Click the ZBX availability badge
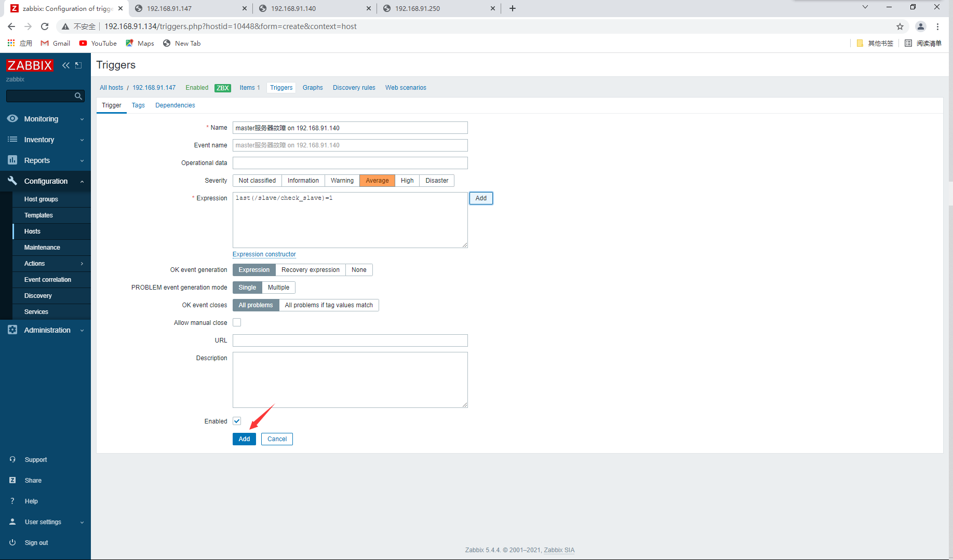This screenshot has width=953, height=560. click(x=223, y=88)
